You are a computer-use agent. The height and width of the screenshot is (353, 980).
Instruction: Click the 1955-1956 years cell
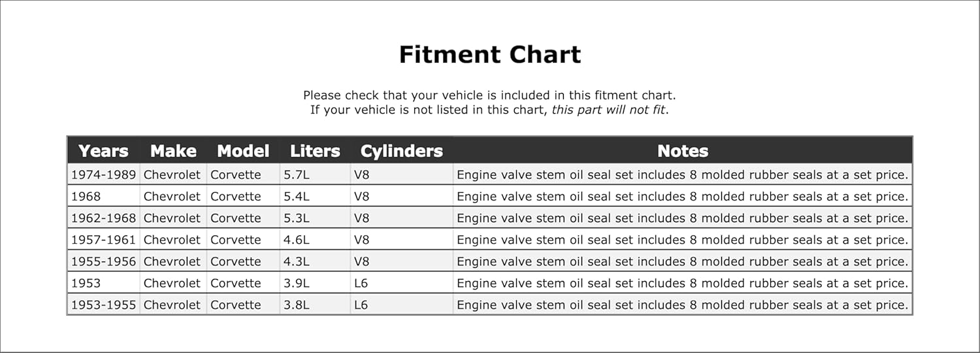point(103,261)
